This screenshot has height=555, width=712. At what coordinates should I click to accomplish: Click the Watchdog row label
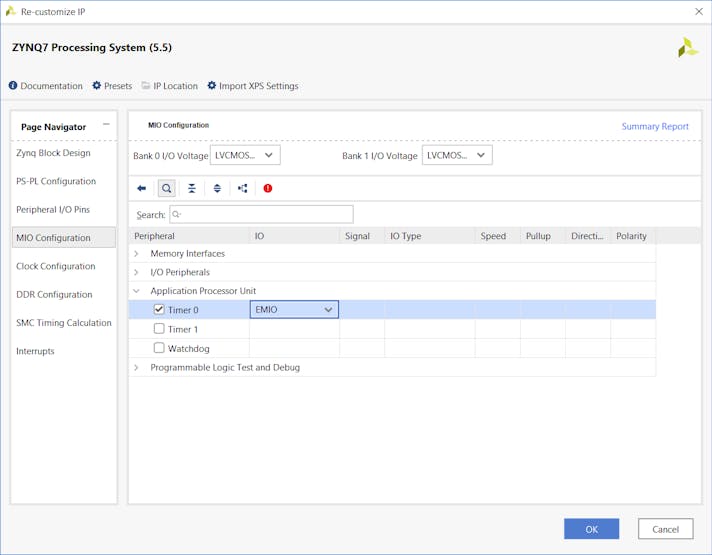pos(188,349)
